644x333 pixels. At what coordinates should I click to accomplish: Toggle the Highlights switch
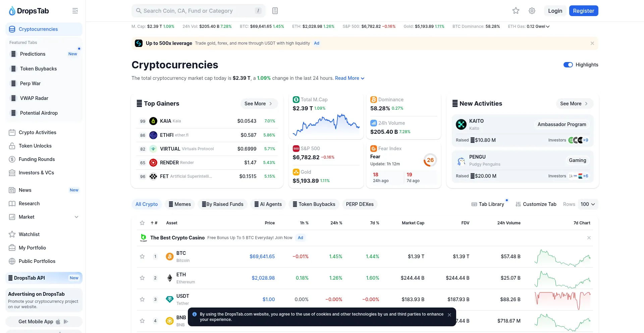[568, 65]
